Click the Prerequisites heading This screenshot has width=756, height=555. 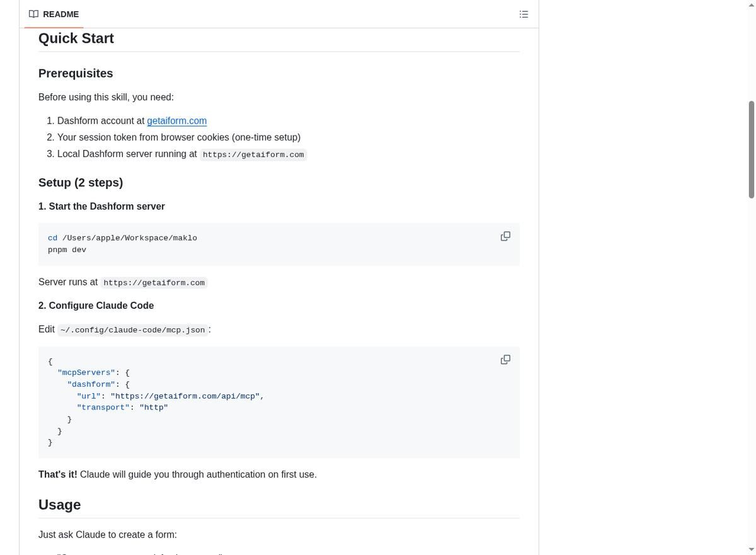click(x=76, y=74)
